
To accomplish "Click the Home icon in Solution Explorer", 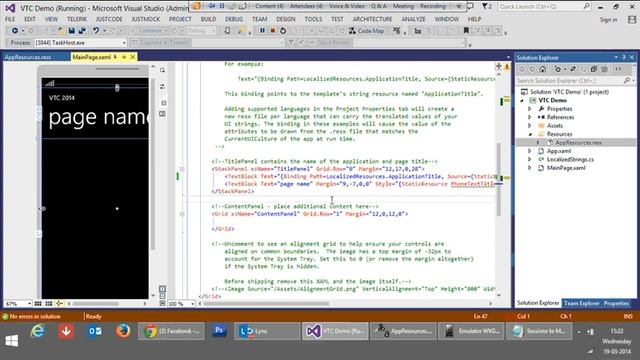I will pyautogui.click(x=542, y=69).
